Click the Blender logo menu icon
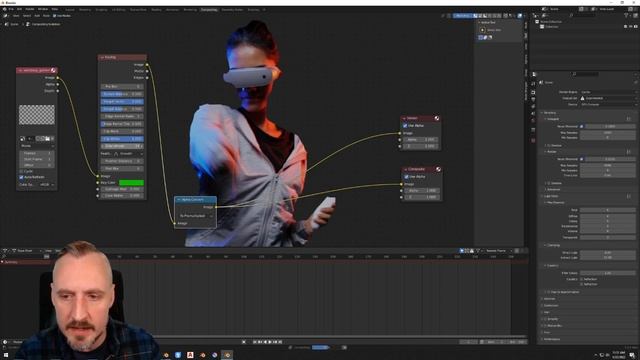This screenshot has height=360, width=640. click(4, 9)
